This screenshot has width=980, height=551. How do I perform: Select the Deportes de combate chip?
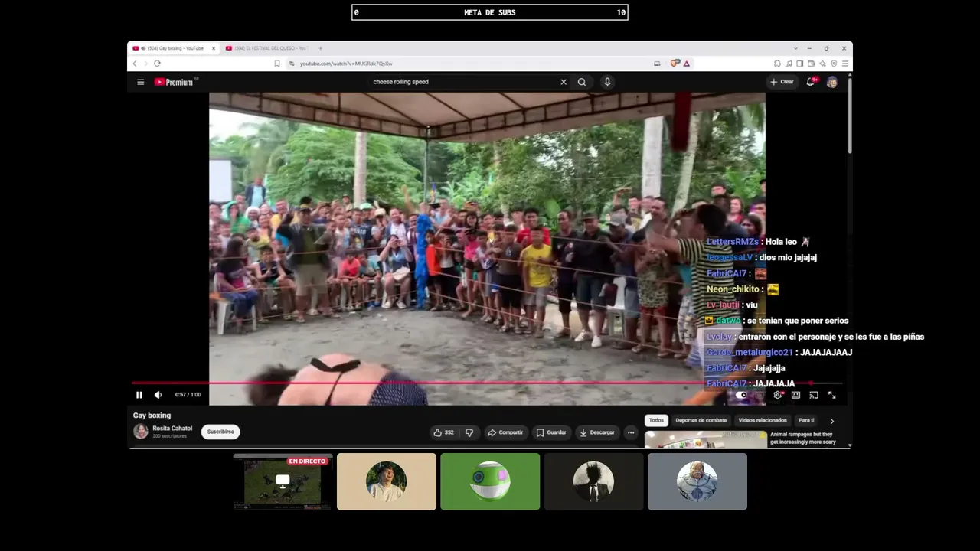coord(701,420)
